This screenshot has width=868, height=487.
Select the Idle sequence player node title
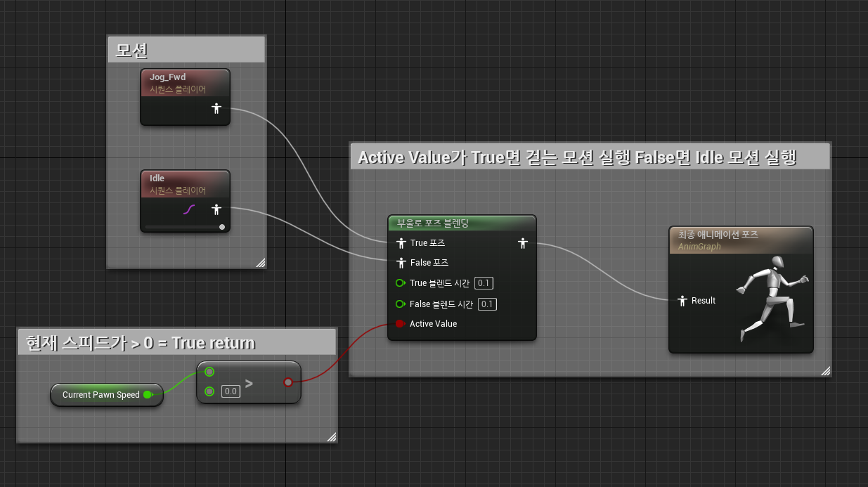click(157, 178)
